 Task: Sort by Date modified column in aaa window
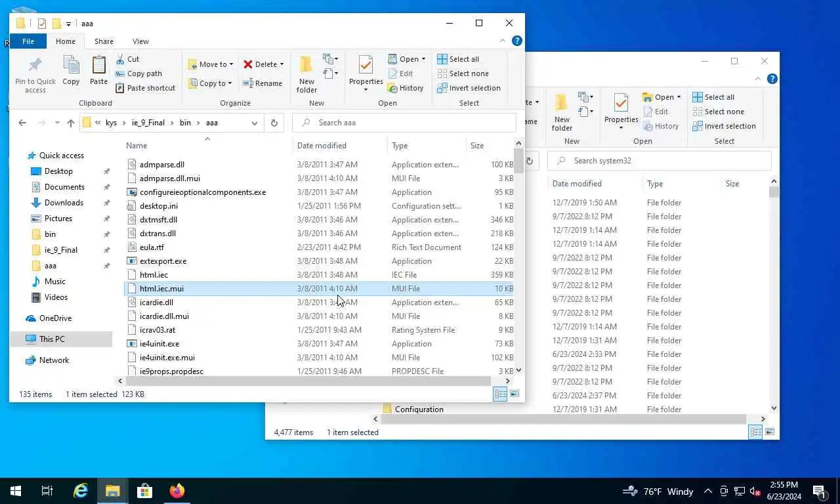(x=340, y=146)
